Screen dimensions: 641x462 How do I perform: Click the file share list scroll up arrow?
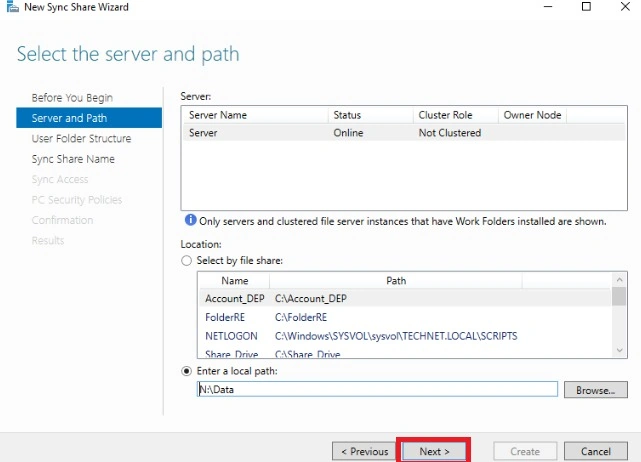tap(619, 280)
